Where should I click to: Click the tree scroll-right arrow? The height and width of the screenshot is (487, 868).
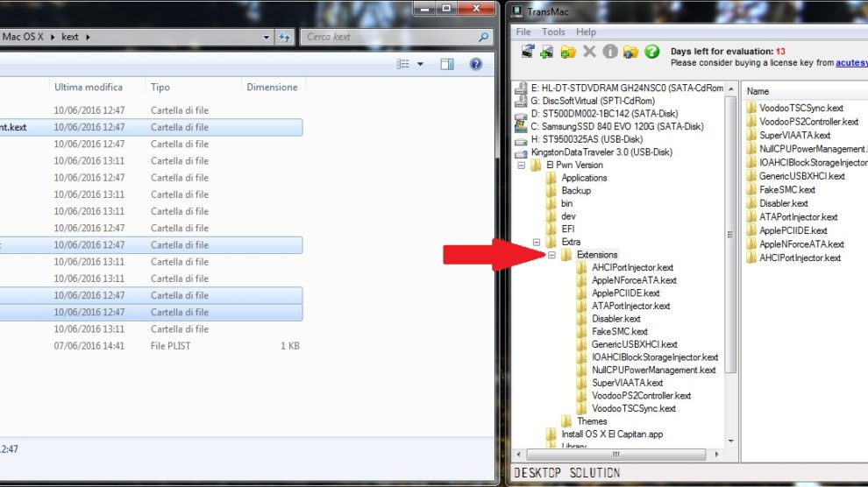[717, 455]
